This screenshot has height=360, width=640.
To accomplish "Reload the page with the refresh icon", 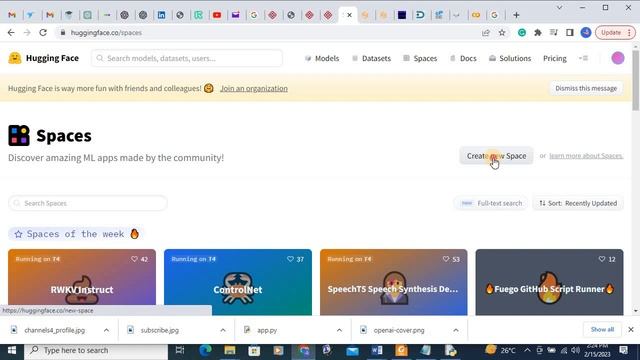I will (43, 33).
